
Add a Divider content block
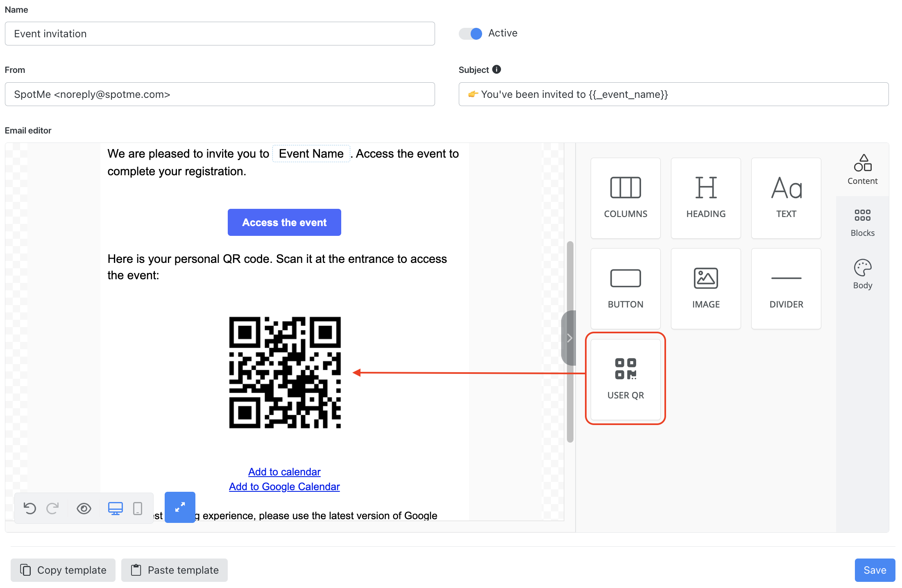tap(786, 288)
